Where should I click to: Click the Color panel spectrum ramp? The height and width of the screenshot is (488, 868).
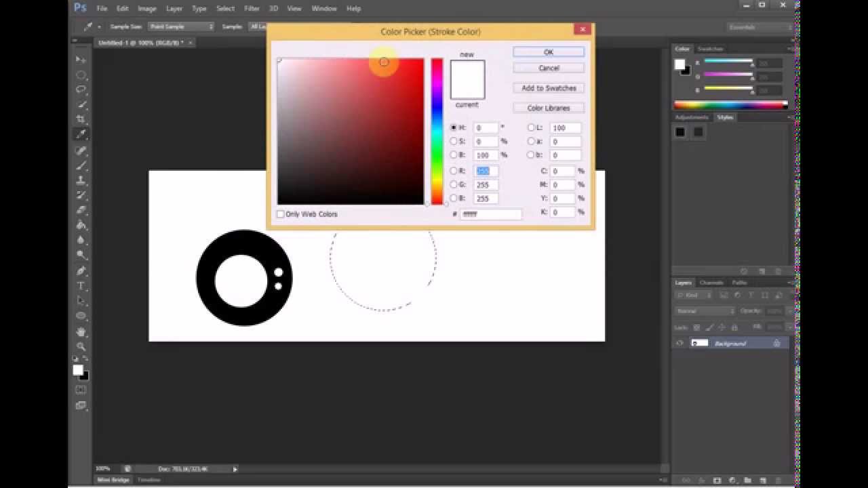730,105
